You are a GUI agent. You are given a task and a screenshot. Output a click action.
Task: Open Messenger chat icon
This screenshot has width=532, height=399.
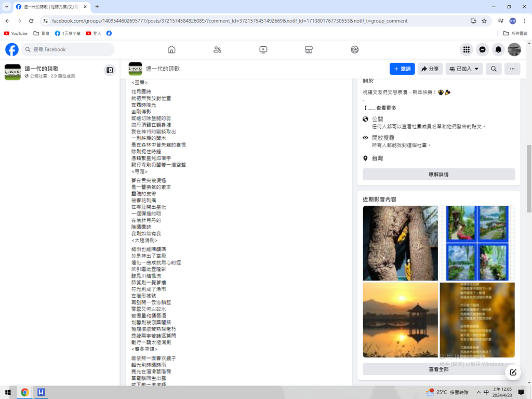tap(483, 49)
